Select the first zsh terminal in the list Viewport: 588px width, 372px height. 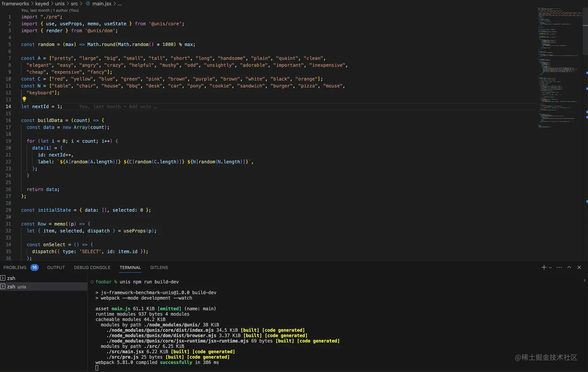pyautogui.click(x=44, y=278)
